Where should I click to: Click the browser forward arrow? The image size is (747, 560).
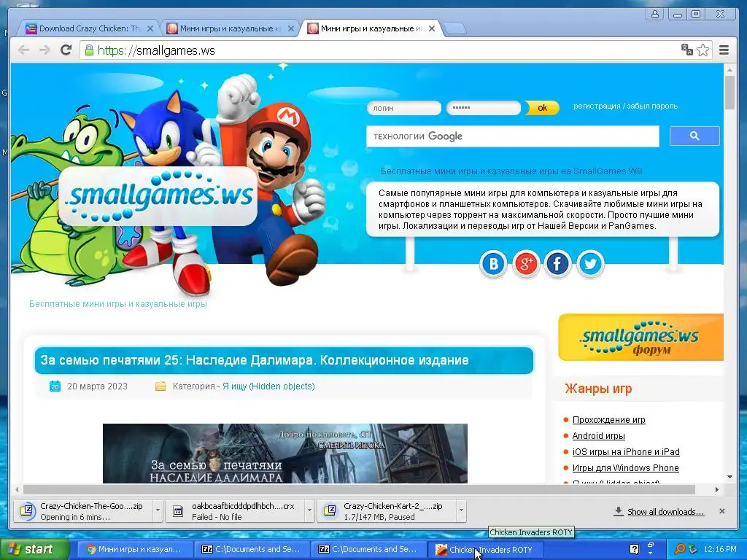44,50
